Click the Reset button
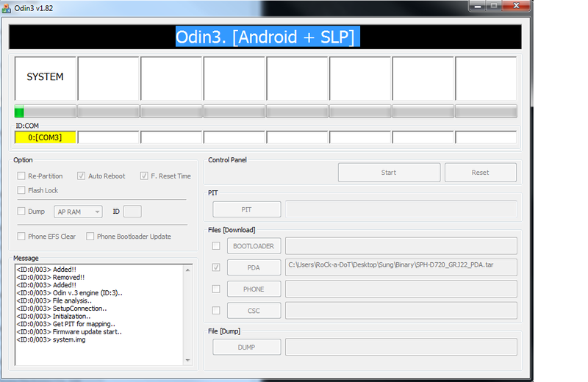 pos(481,173)
